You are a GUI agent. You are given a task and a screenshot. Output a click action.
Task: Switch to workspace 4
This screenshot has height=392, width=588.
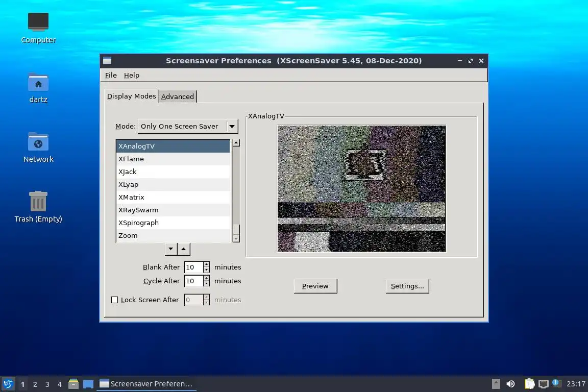click(60, 384)
